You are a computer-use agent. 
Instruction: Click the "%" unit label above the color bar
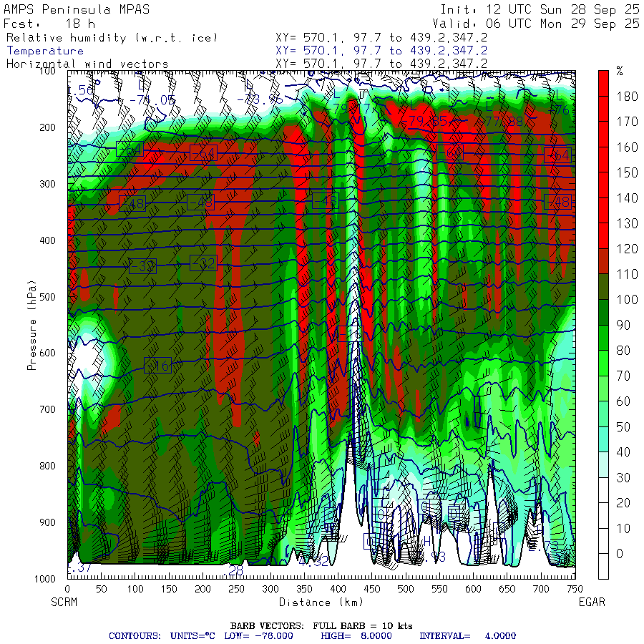(620, 72)
